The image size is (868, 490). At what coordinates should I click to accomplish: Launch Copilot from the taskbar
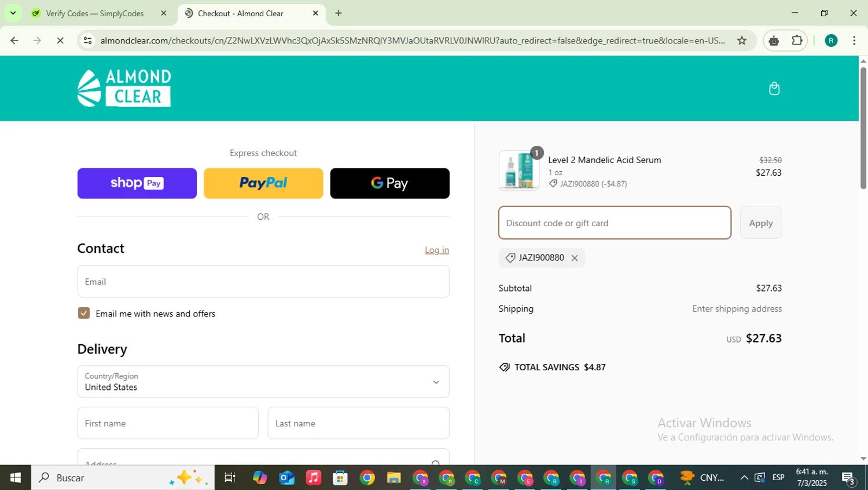click(260, 477)
